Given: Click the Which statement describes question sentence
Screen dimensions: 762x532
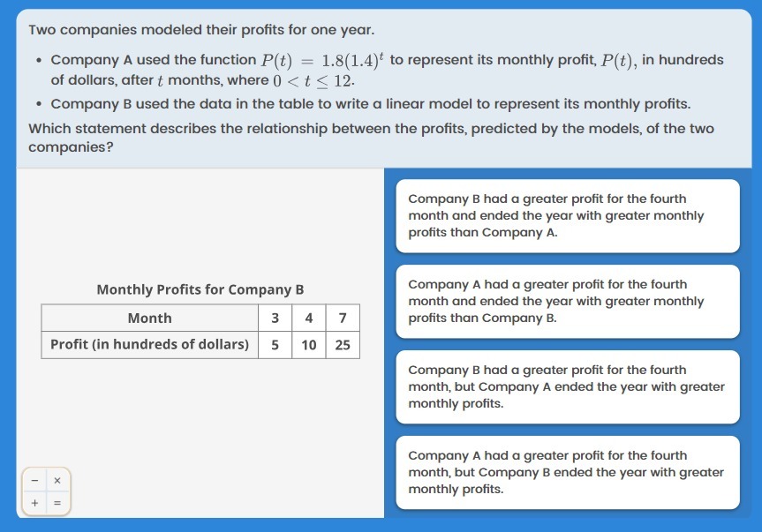Looking at the screenshot, I should (371, 138).
